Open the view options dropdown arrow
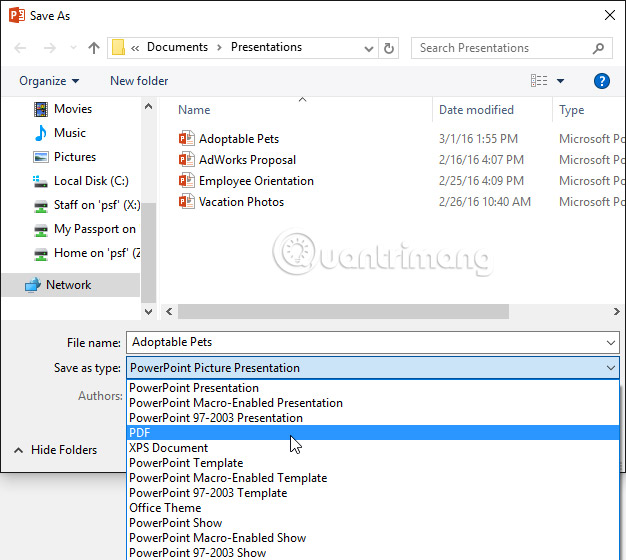 (x=561, y=81)
